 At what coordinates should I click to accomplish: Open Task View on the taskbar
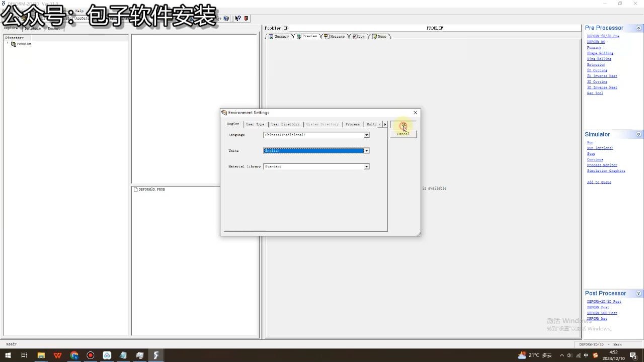pyautogui.click(x=24, y=355)
